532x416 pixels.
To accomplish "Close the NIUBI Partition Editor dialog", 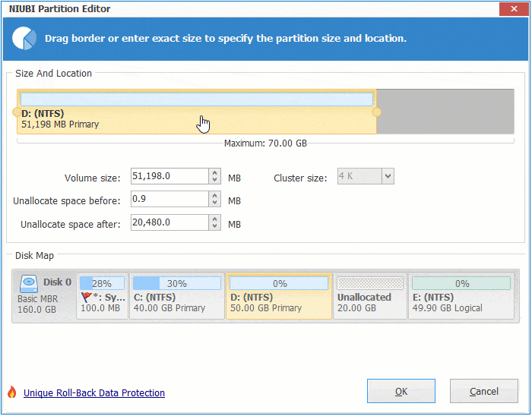I will (515, 9).
